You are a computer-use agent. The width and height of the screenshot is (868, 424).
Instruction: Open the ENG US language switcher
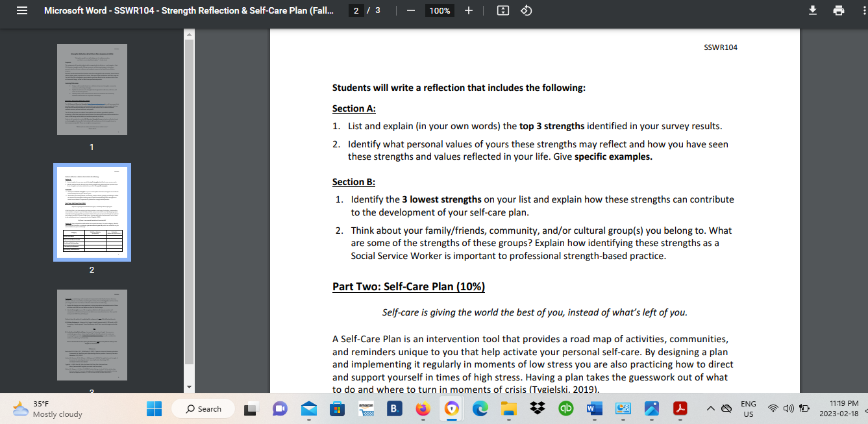coord(748,408)
